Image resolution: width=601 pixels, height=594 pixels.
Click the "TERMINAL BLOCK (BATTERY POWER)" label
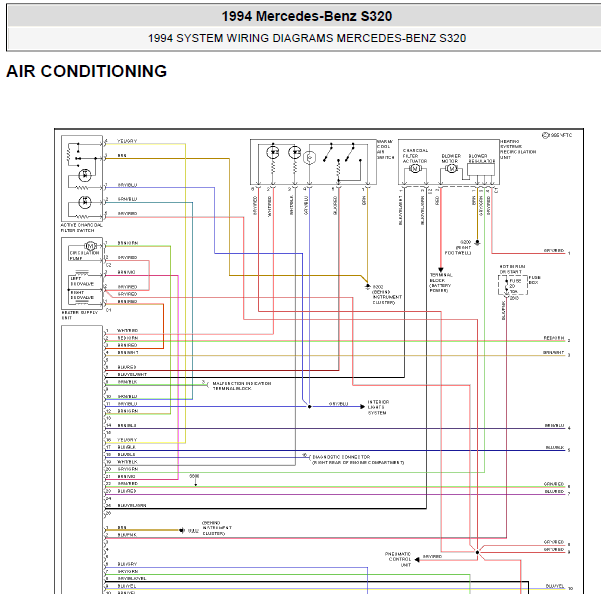(441, 283)
